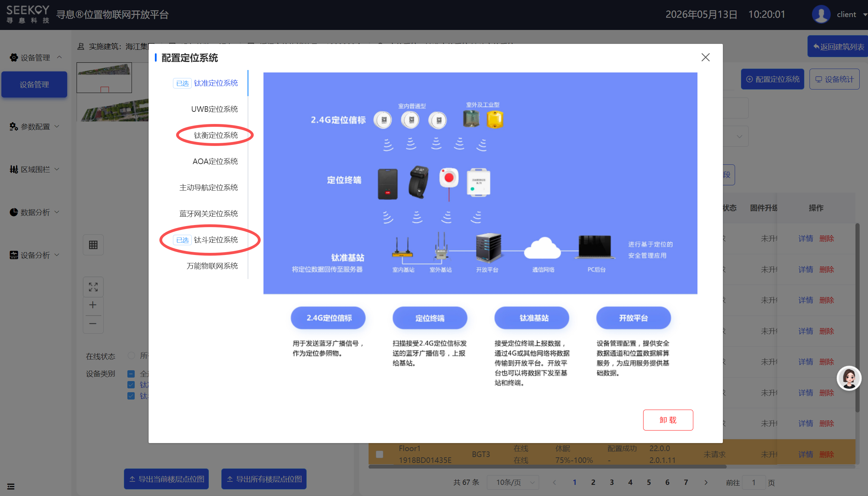The width and height of the screenshot is (868, 496).
Task: Select the 在线状态 radio option
Action: [x=131, y=356]
